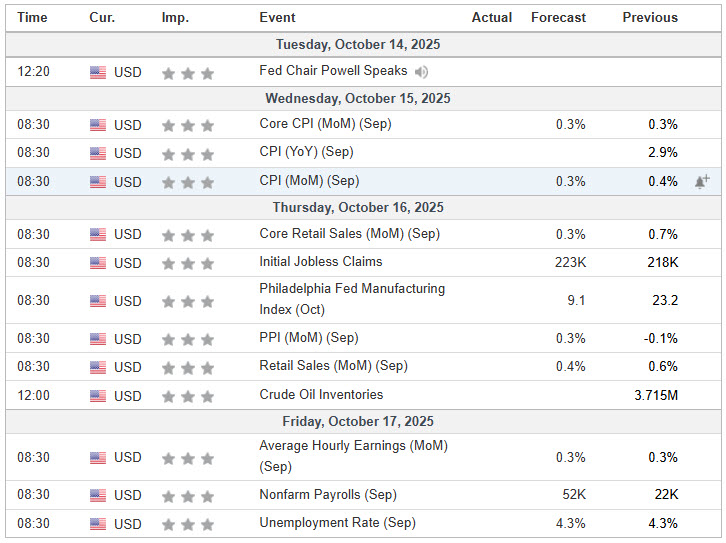This screenshot has height=543, width=726.
Task: Open the Philadelphia Fed Manufacturing Index event
Action: tap(351, 299)
